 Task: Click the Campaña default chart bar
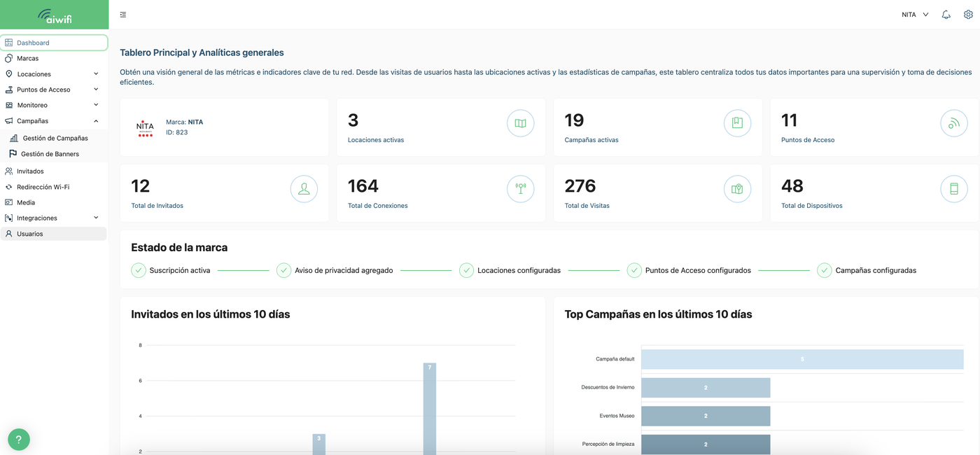tap(801, 359)
